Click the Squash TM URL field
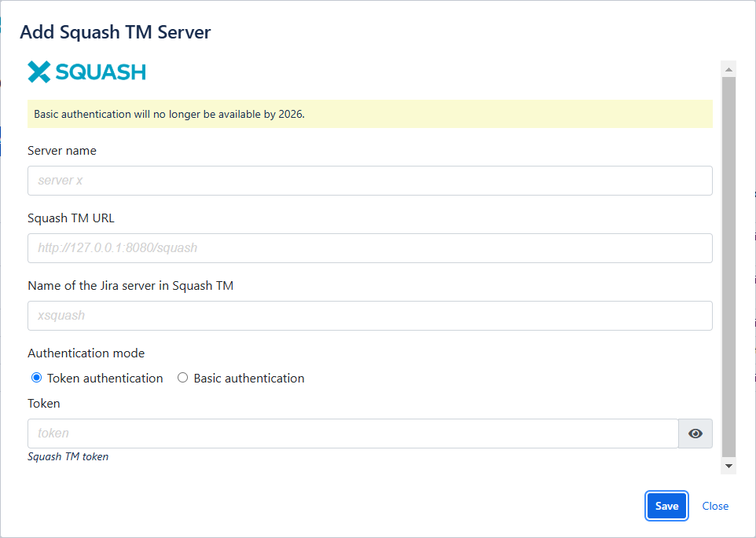 (369, 247)
